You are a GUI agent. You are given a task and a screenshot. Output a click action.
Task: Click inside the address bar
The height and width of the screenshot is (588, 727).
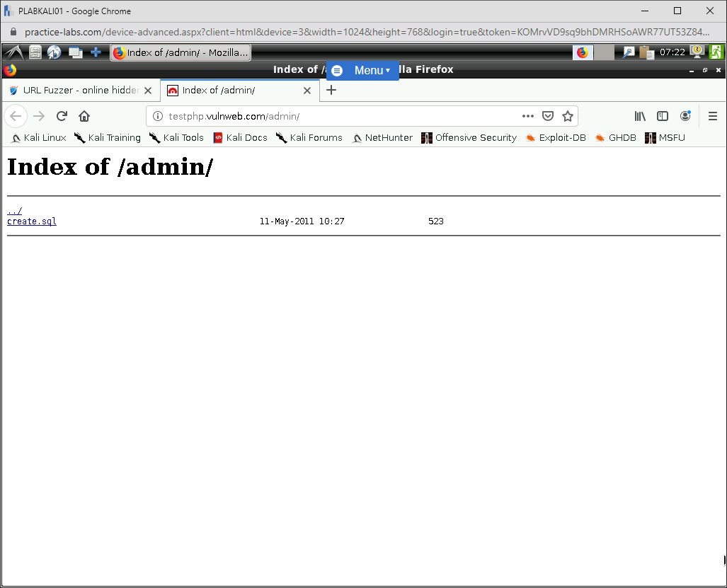[319, 116]
